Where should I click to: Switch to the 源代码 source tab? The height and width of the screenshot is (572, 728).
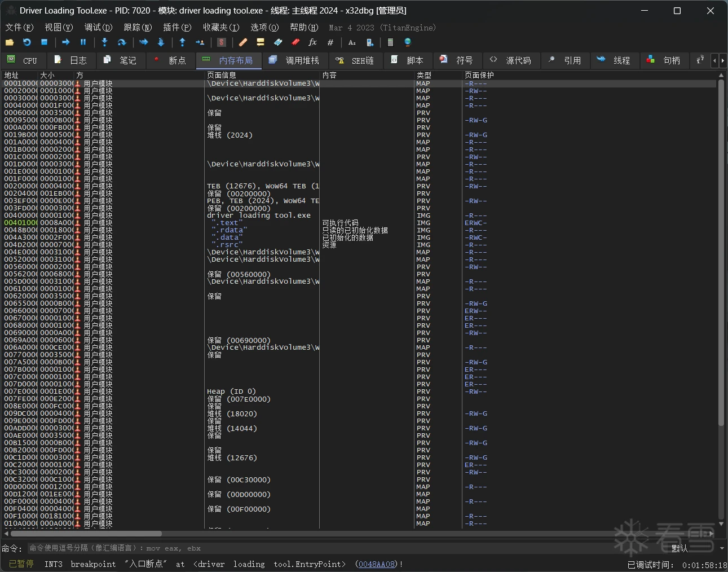(x=511, y=60)
